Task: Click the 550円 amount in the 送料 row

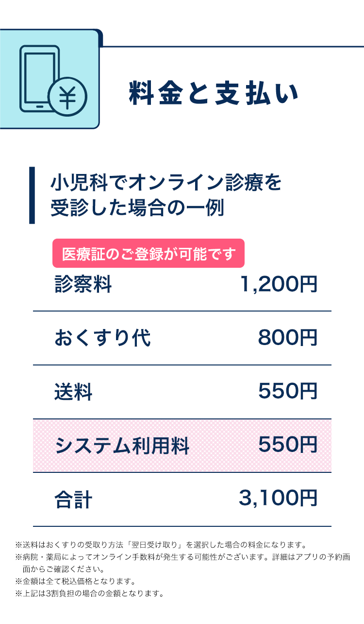Action: point(288,391)
